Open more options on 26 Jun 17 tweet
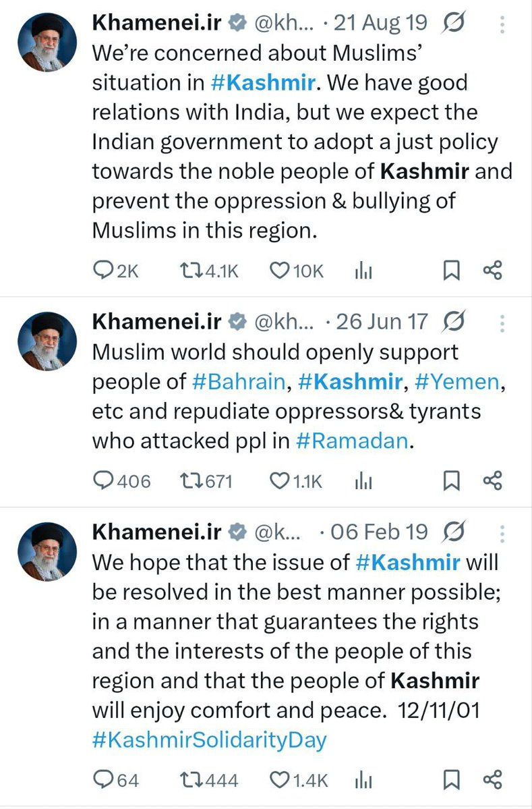Image resolution: width=532 pixels, height=809 pixels. (501, 323)
